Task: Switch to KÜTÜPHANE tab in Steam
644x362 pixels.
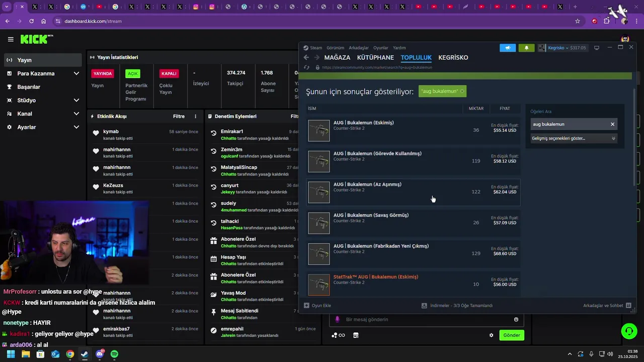Action: (x=375, y=57)
